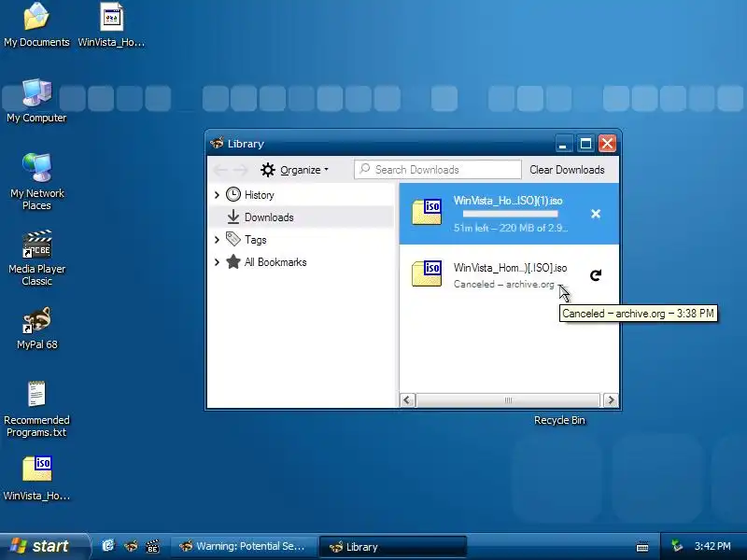Click the scroll left arrow
Screen dimensions: 747x560
(407, 400)
